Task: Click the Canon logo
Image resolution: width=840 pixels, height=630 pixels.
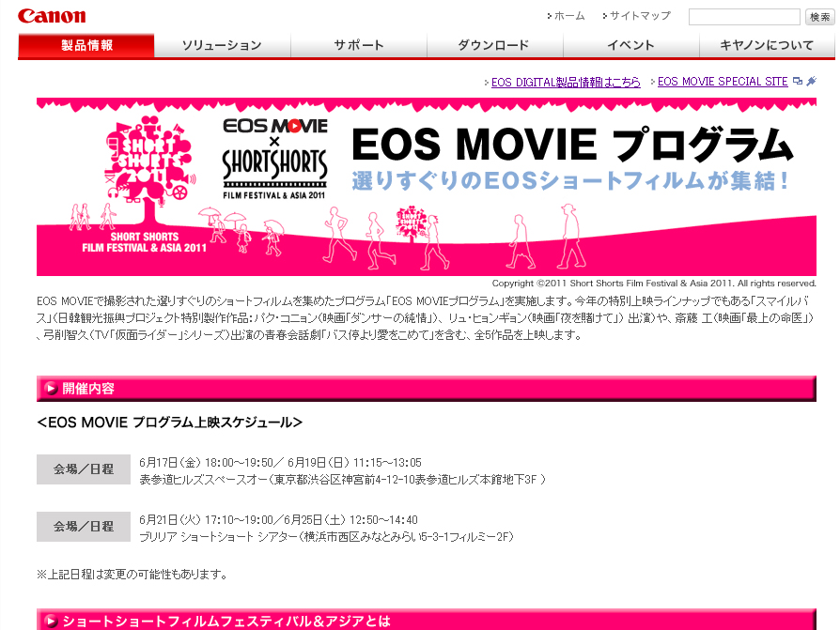Action: 52,16
